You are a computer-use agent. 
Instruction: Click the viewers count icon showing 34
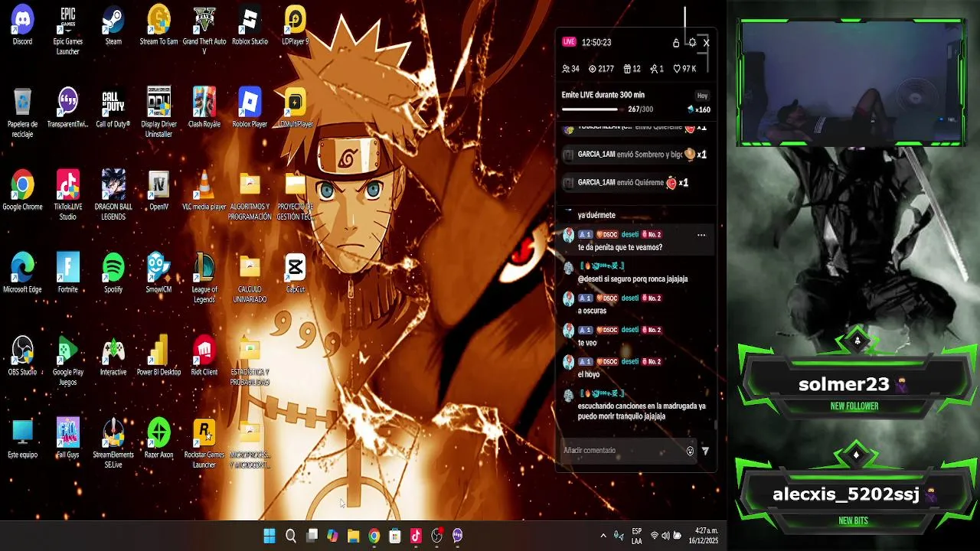tap(570, 69)
